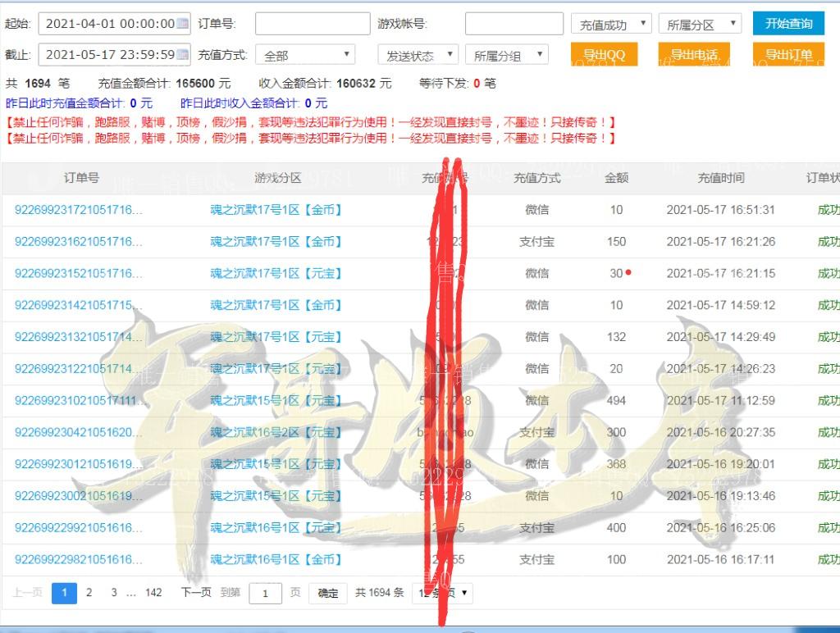840x633 pixels.
Task: Click the 游戏帐号 text field
Action: [514, 24]
